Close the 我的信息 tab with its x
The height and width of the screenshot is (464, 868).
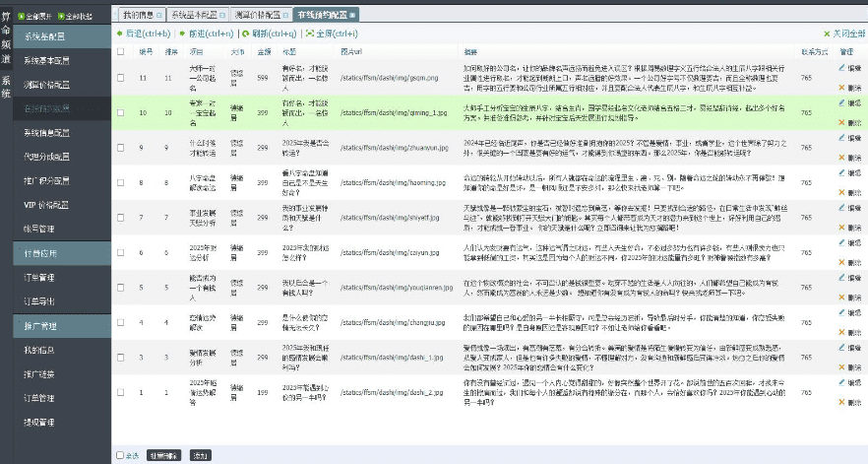[x=159, y=15]
